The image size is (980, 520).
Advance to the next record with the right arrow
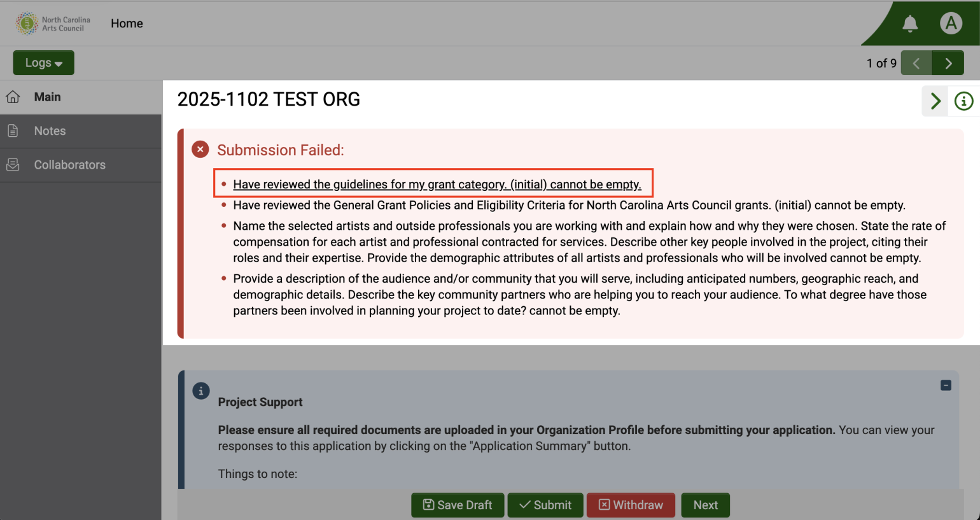coord(948,63)
